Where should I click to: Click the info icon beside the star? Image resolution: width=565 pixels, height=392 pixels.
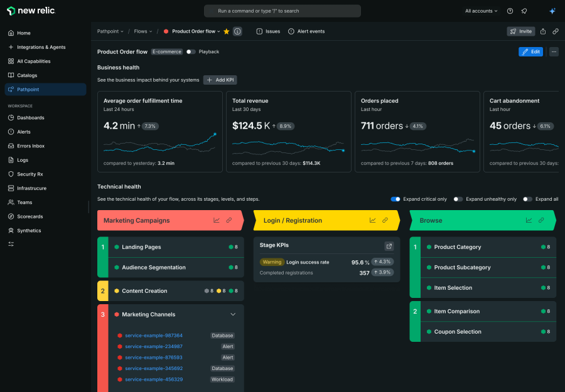[237, 31]
